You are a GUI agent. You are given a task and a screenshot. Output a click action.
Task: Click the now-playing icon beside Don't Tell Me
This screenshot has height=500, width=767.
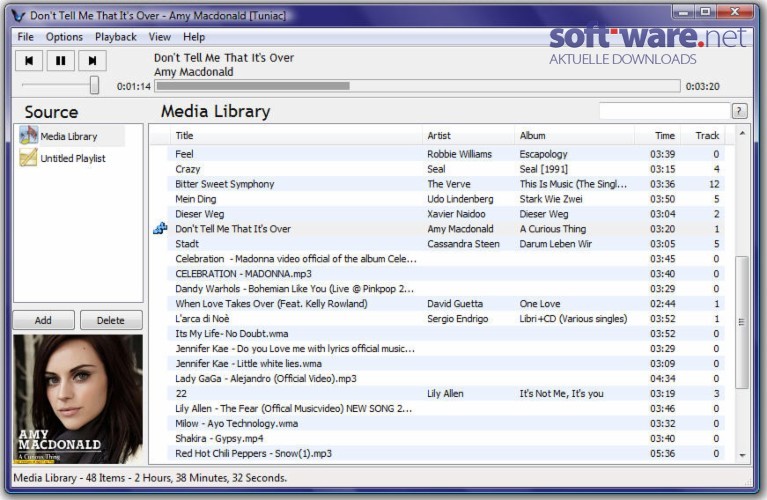160,228
